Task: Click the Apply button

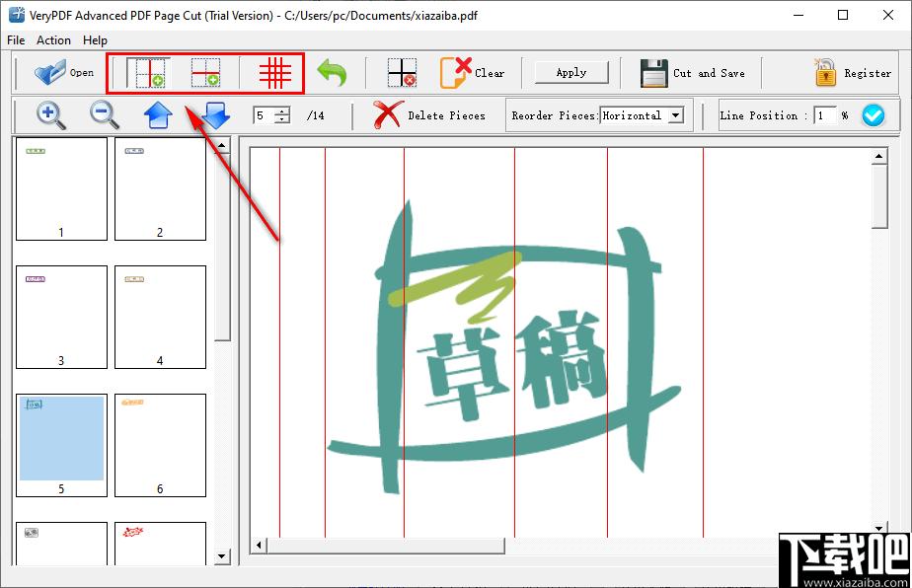Action: [571, 73]
